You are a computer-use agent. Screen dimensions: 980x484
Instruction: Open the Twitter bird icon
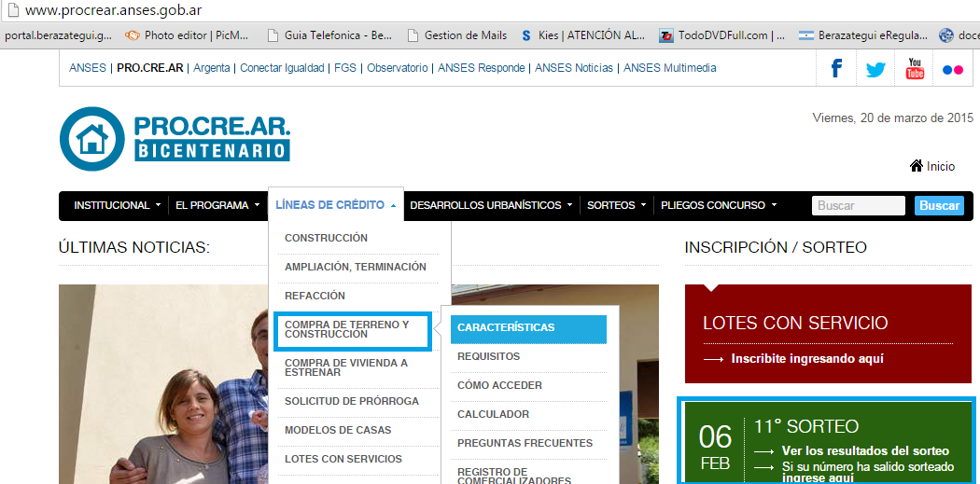pyautogui.click(x=875, y=69)
